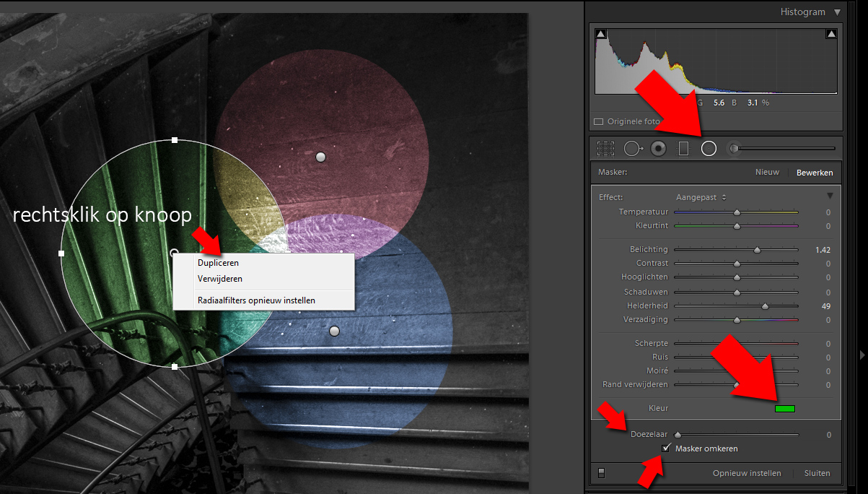Open the Effect preset dropdown Aangepast
Viewport: 868px width, 494px height.
tap(701, 197)
